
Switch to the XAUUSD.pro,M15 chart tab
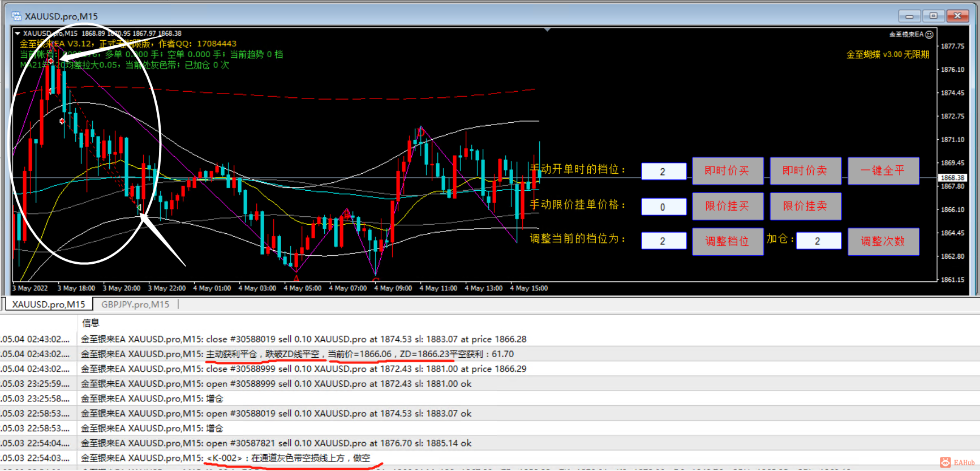(49, 305)
